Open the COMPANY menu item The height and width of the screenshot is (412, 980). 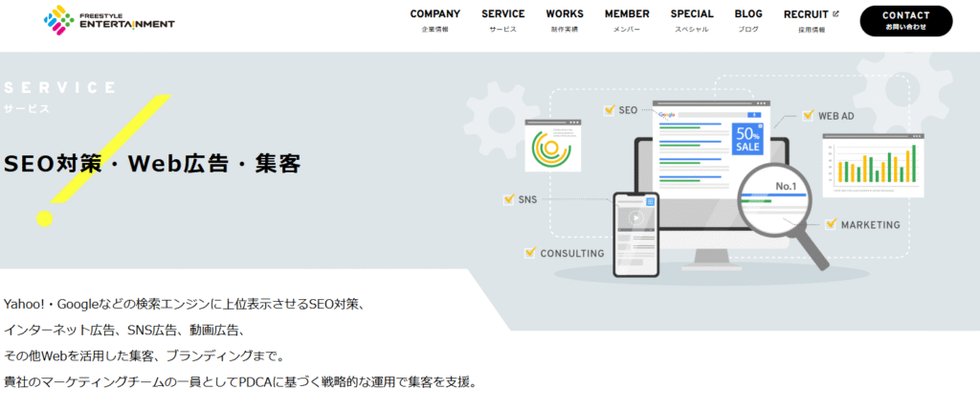[x=434, y=20]
